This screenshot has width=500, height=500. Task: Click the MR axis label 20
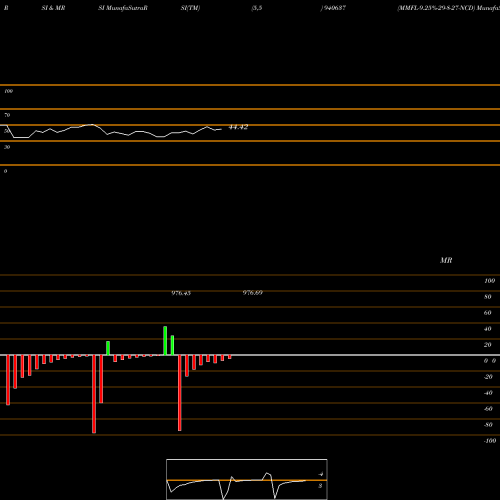point(487,345)
